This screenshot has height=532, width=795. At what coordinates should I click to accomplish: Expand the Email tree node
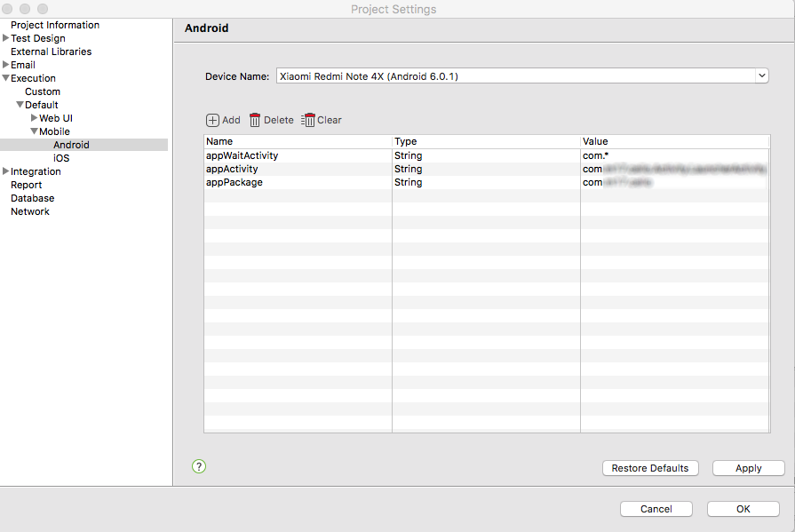(5, 65)
